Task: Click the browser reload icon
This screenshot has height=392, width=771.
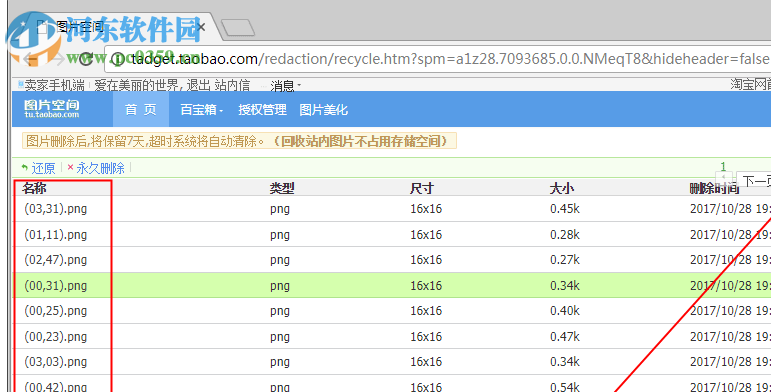Action: (86, 60)
